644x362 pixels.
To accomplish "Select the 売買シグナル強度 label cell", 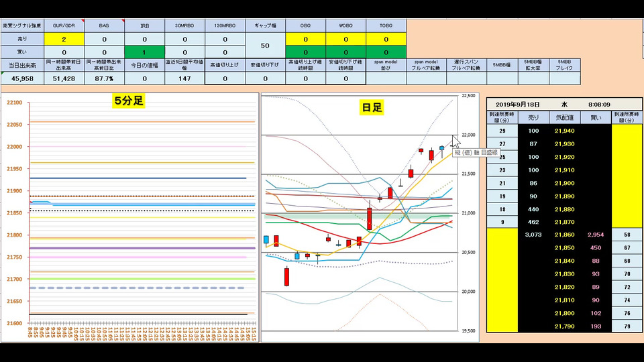I will pyautogui.click(x=22, y=25).
